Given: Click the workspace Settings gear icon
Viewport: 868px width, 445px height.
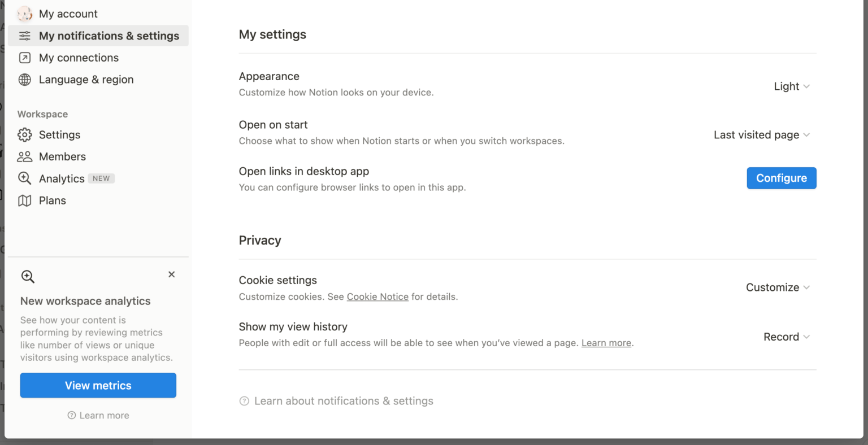Looking at the screenshot, I should pos(24,134).
